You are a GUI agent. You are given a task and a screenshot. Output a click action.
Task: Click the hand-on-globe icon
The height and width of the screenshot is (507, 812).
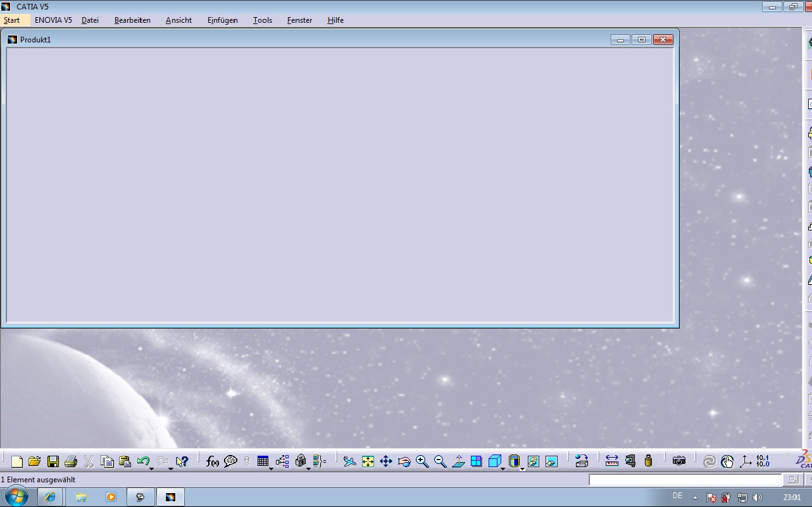[727, 461]
